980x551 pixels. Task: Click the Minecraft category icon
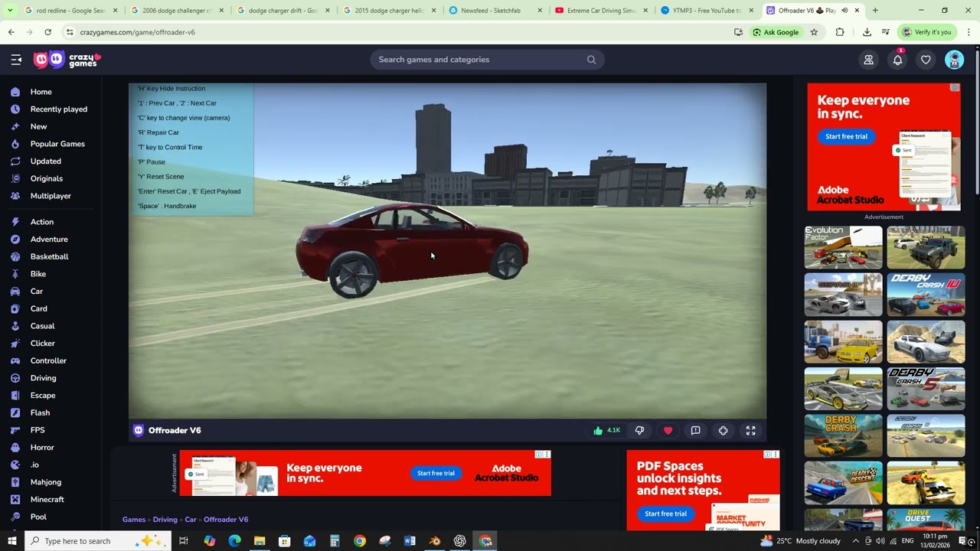(x=15, y=500)
